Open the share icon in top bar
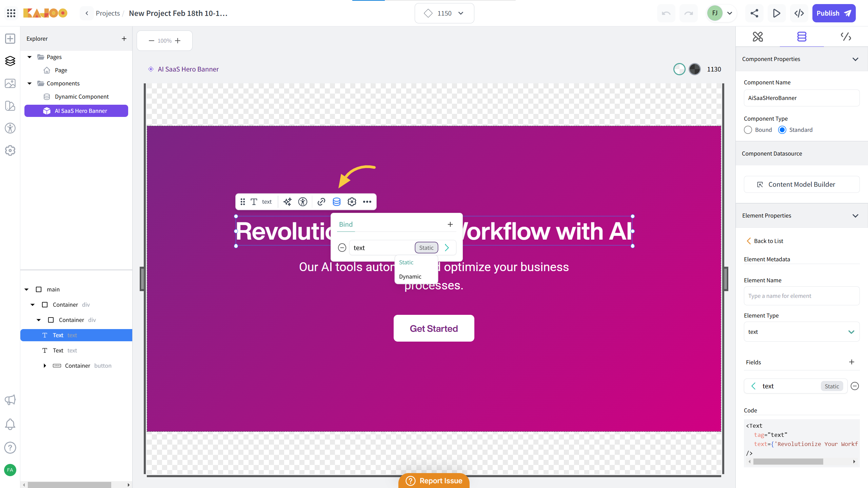The image size is (868, 488). 754,13
